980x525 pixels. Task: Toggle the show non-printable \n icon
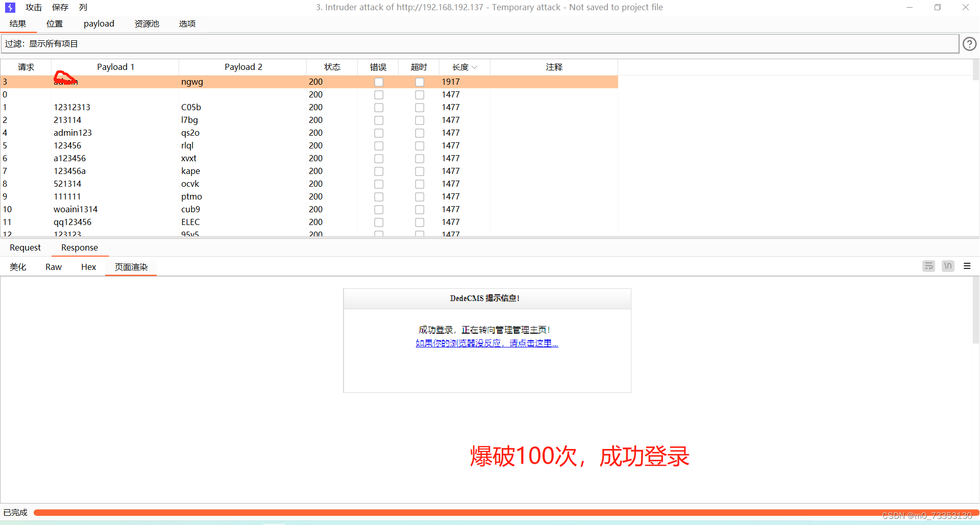click(948, 266)
